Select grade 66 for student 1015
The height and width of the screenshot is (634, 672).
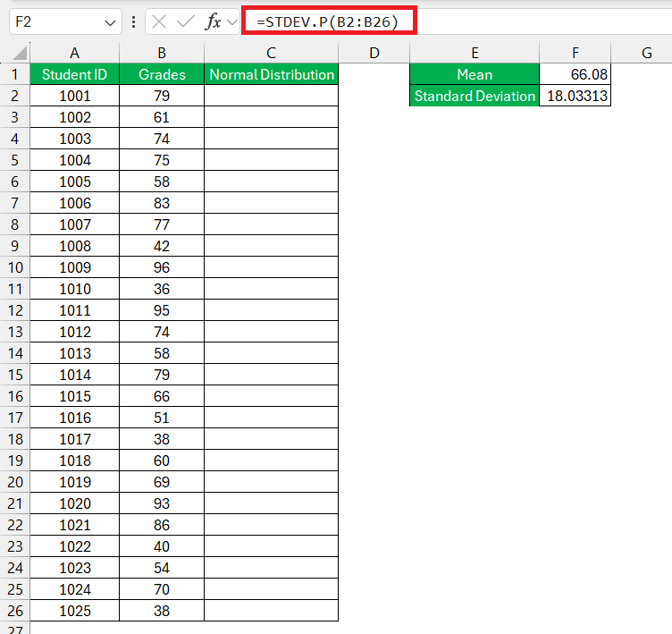(x=162, y=396)
